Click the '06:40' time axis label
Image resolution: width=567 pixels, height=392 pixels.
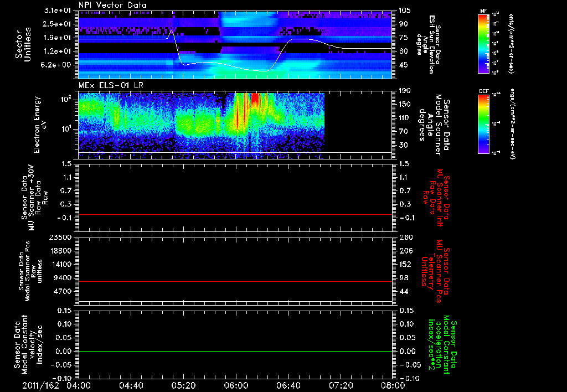(288, 385)
